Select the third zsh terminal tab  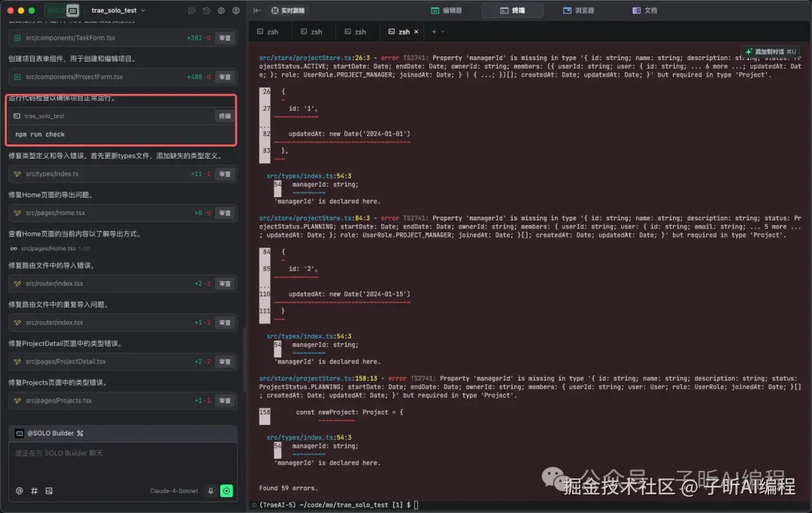pos(356,32)
